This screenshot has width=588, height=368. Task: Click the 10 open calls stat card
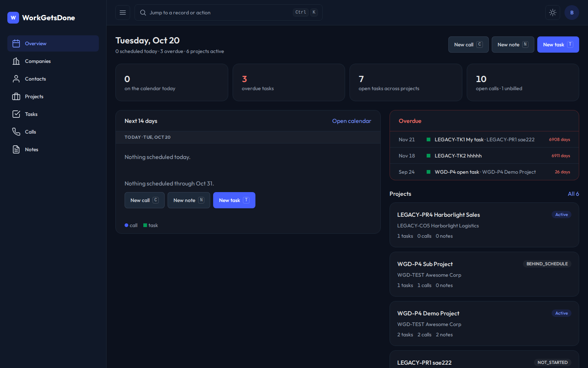click(523, 82)
